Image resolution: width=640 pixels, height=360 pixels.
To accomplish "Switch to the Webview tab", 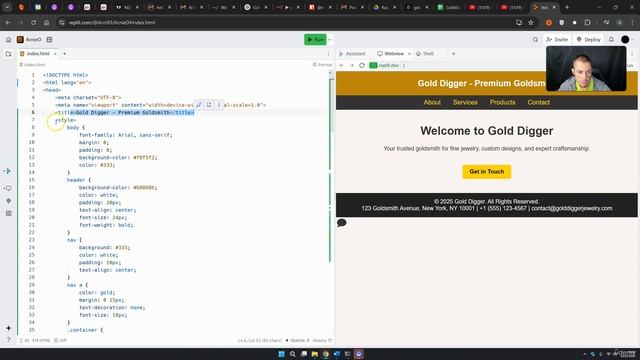I will tap(391, 54).
